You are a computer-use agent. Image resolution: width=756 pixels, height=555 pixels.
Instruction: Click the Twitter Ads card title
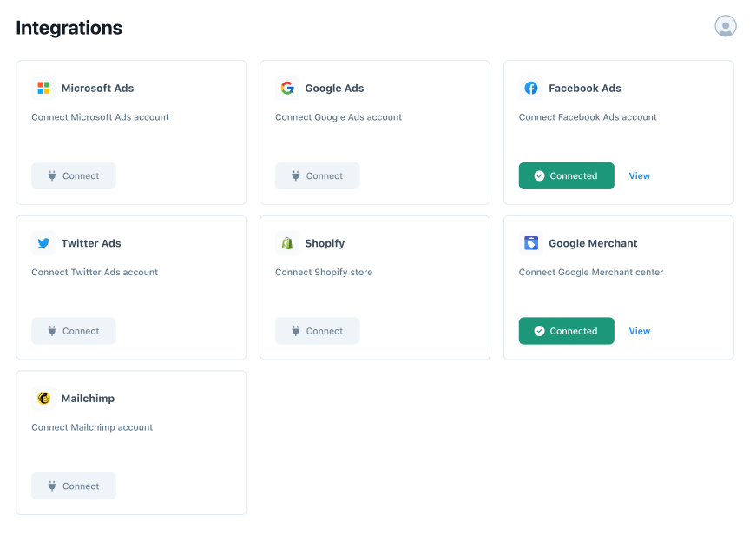(x=91, y=243)
